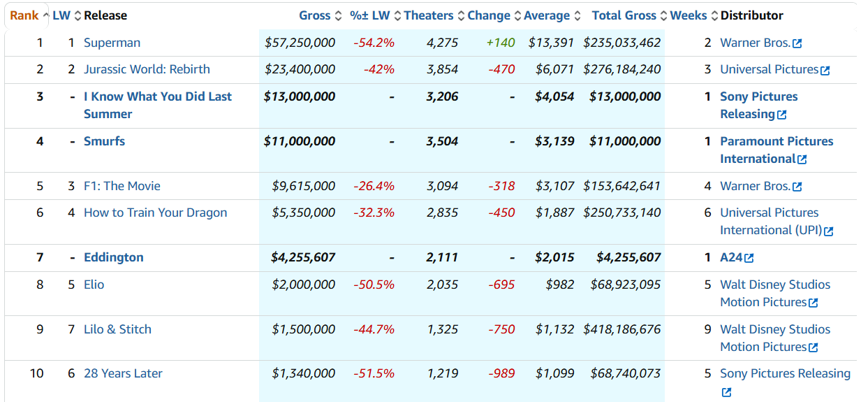Sort by Theaters column header
The width and height of the screenshot is (868, 402).
click(x=429, y=15)
